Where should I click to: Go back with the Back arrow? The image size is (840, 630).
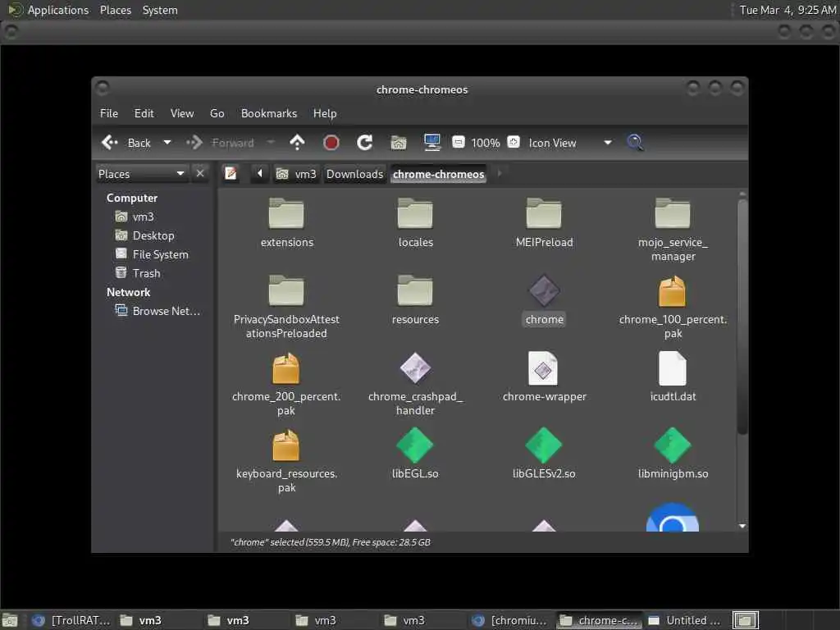126,143
